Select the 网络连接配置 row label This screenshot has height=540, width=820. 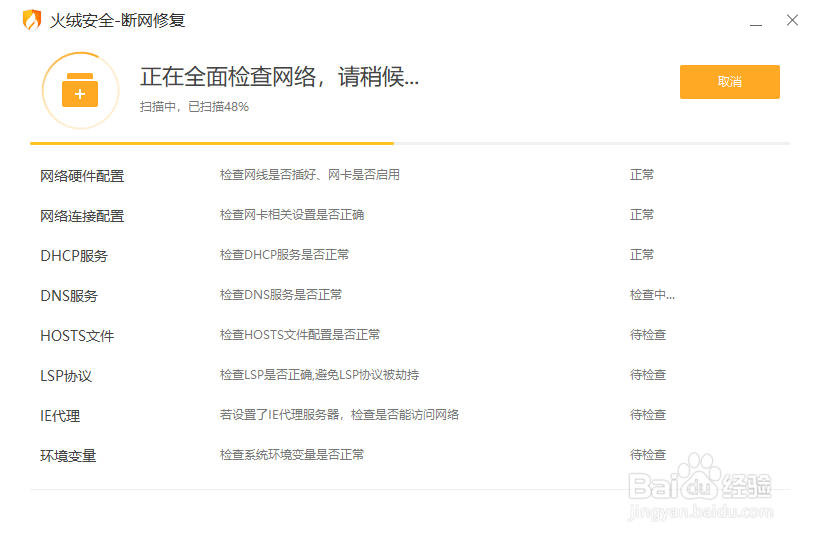click(x=82, y=216)
